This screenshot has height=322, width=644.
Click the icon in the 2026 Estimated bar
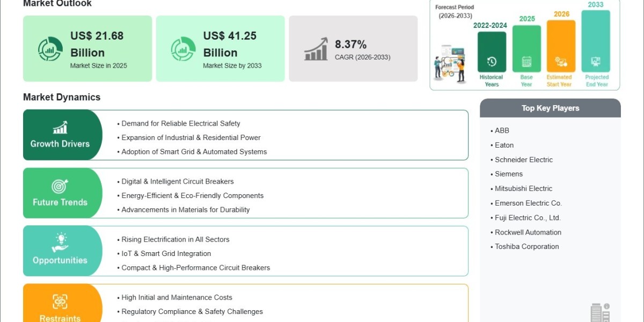561,62
